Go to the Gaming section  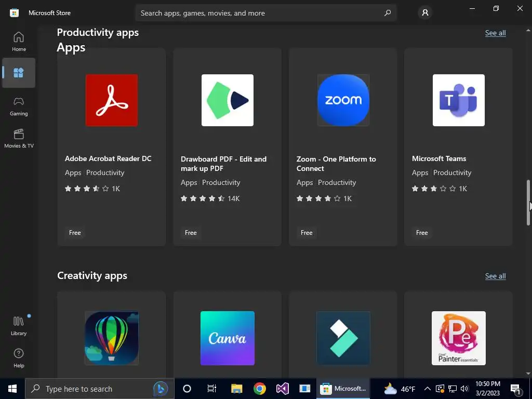coord(19,107)
